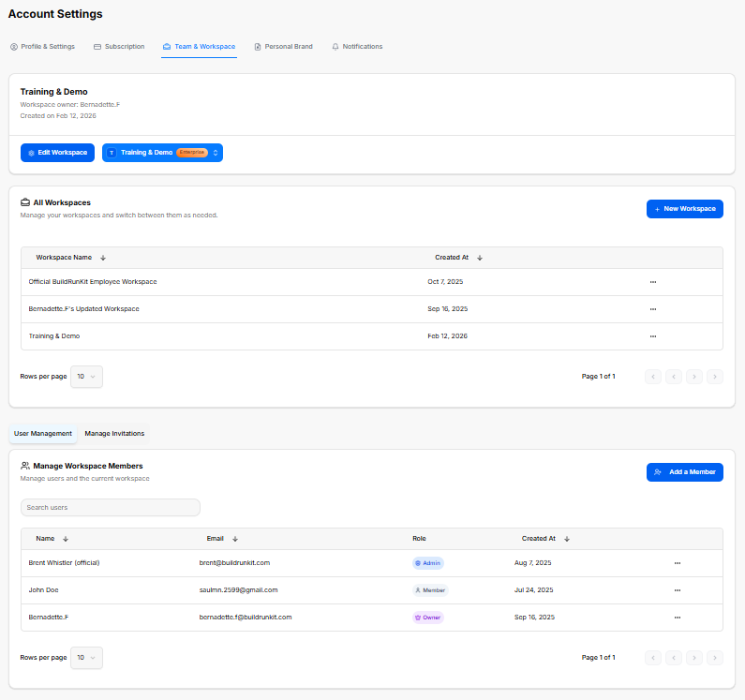Go to the Personal Brand tab
745x700 pixels.
click(x=284, y=47)
